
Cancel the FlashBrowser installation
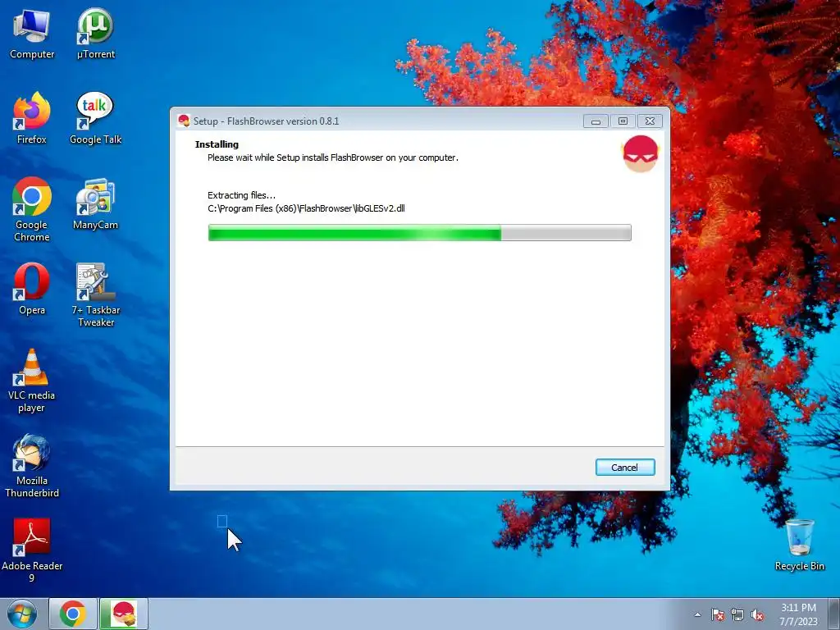pos(624,467)
